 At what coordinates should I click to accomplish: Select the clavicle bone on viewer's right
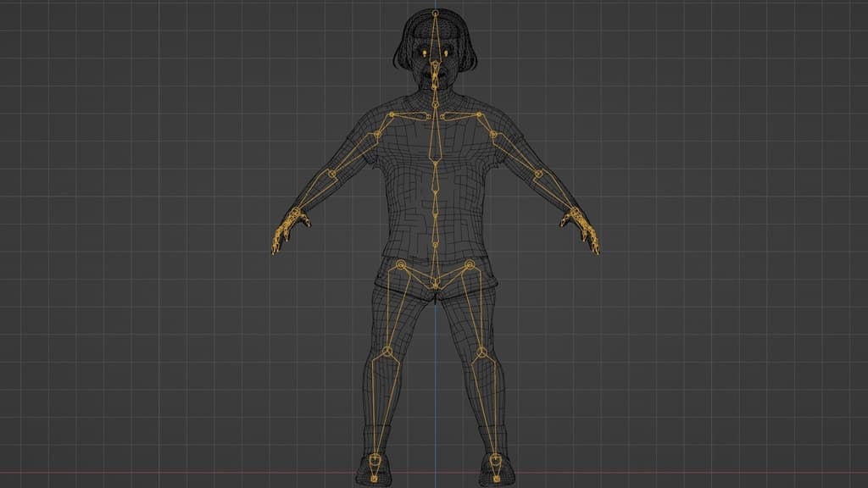pyautogui.click(x=461, y=115)
